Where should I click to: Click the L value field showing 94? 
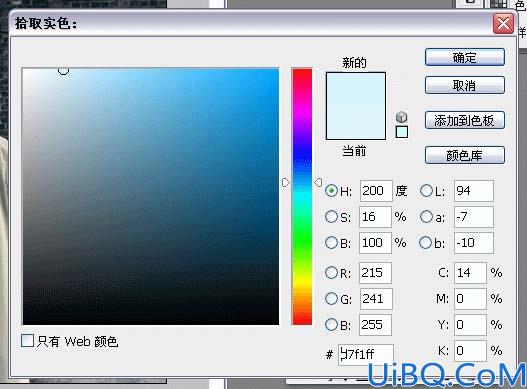[474, 191]
